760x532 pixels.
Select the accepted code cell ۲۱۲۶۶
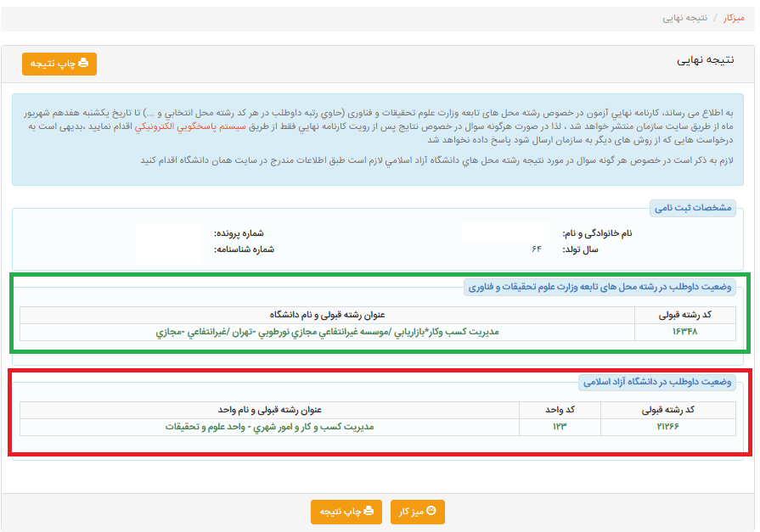(668, 427)
